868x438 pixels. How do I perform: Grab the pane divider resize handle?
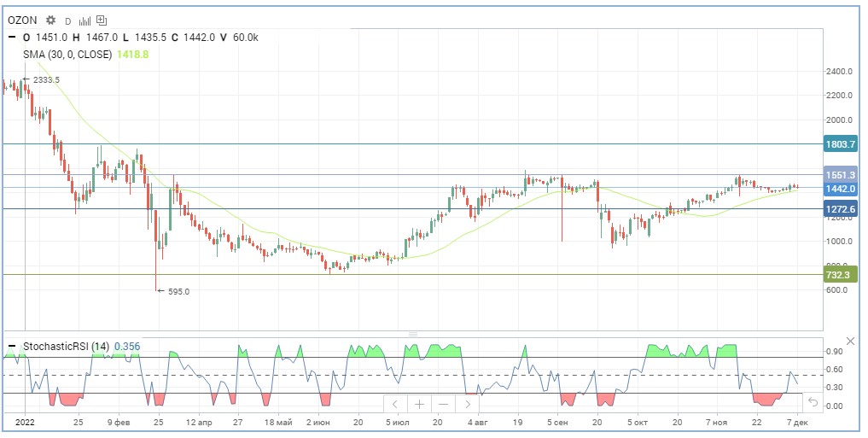coord(413,334)
